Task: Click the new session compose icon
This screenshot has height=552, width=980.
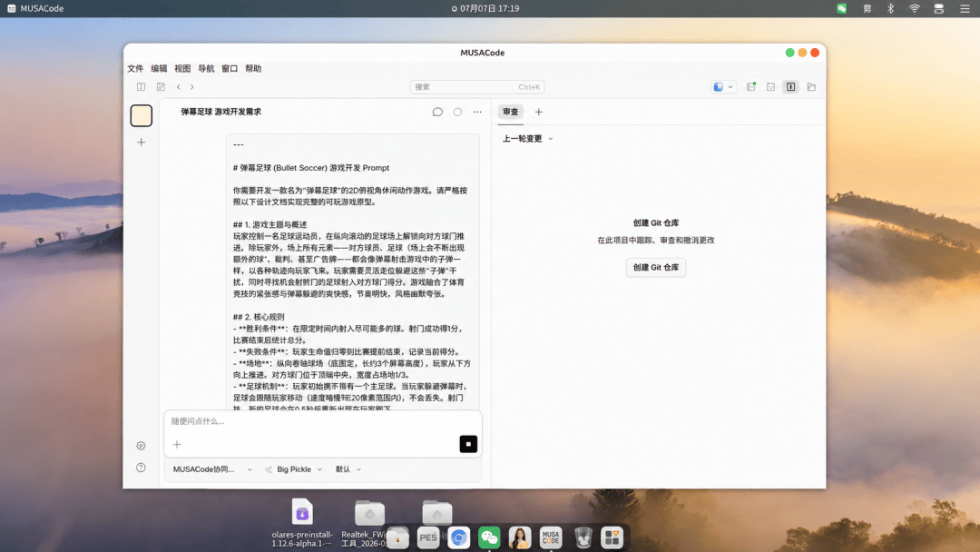Action: [161, 87]
